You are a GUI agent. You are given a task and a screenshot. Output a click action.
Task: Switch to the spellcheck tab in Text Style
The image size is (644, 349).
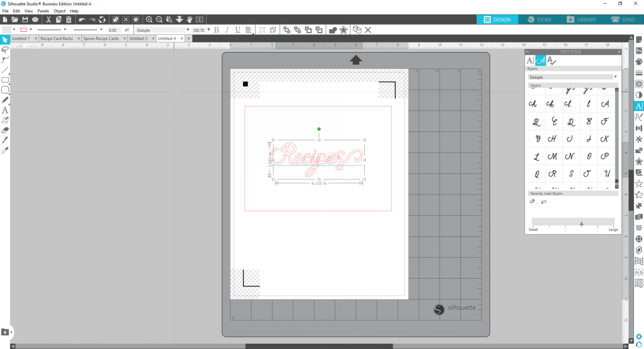coord(551,61)
